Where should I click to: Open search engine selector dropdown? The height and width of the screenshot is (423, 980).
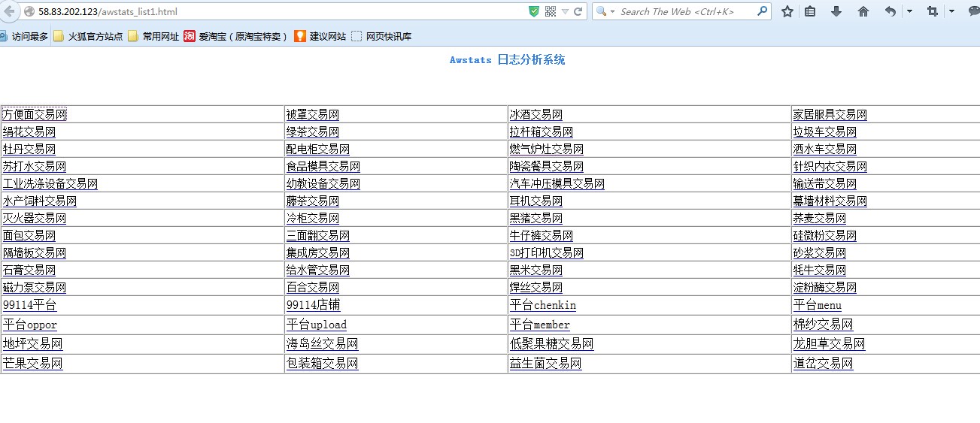tap(606, 11)
